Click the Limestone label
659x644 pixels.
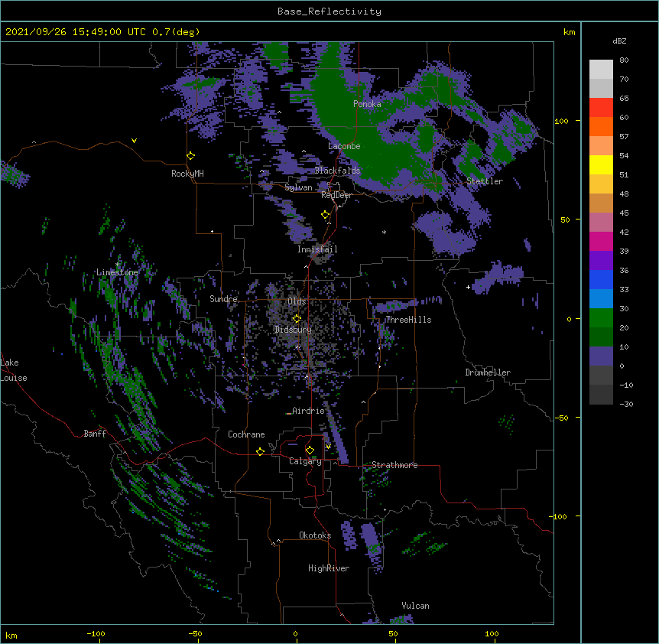(117, 272)
